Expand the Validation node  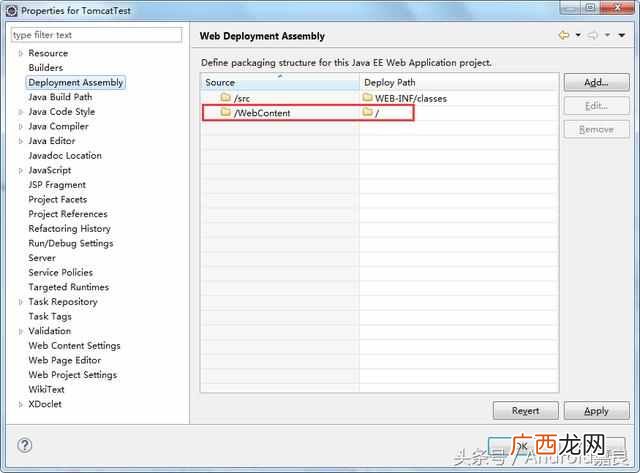pos(20,331)
